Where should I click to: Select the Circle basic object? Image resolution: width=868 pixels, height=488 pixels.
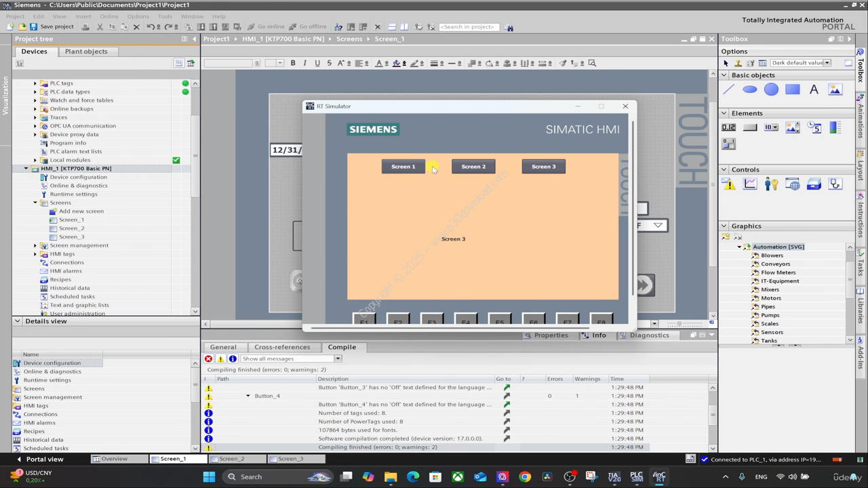[771, 89]
